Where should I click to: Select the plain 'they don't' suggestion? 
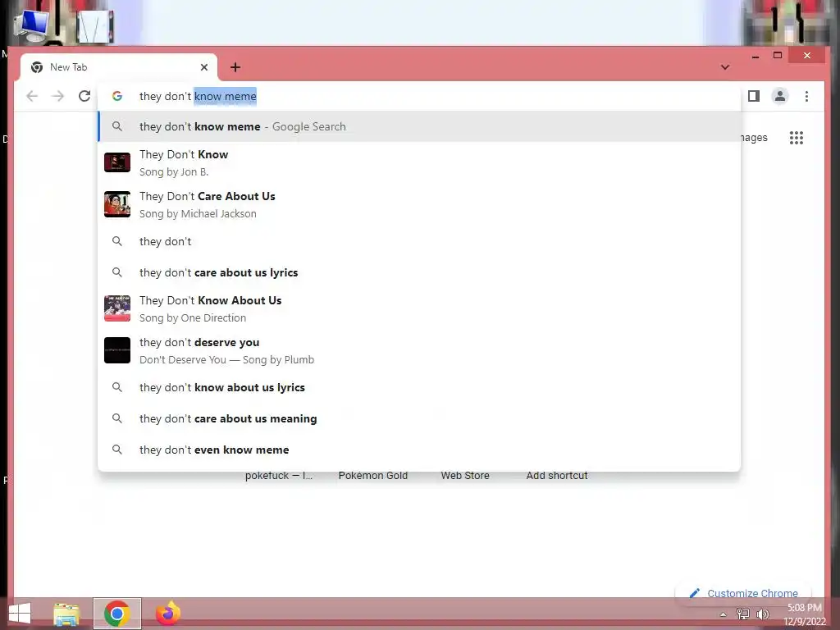[419, 241]
